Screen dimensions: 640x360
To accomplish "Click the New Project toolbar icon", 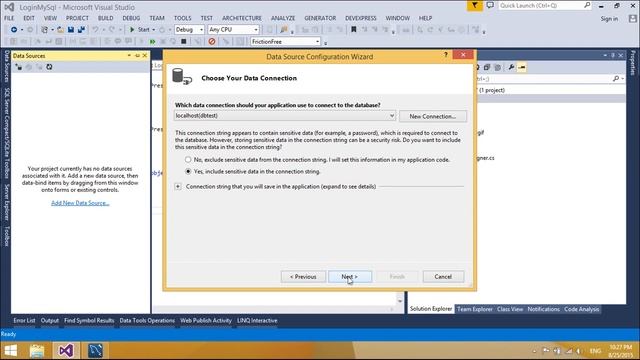I will (44, 30).
